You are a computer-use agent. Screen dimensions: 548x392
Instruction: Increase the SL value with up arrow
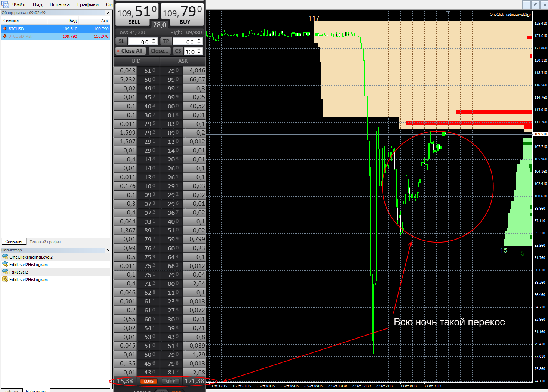(x=154, y=40)
